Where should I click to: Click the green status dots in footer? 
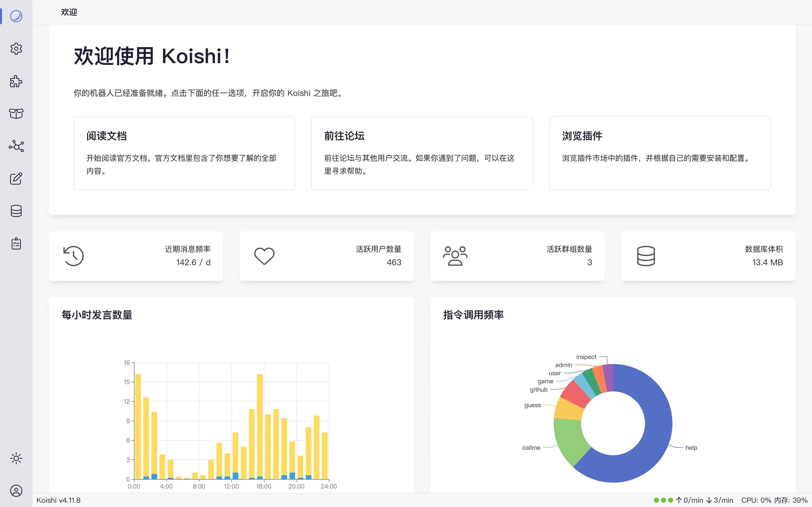[x=663, y=500]
